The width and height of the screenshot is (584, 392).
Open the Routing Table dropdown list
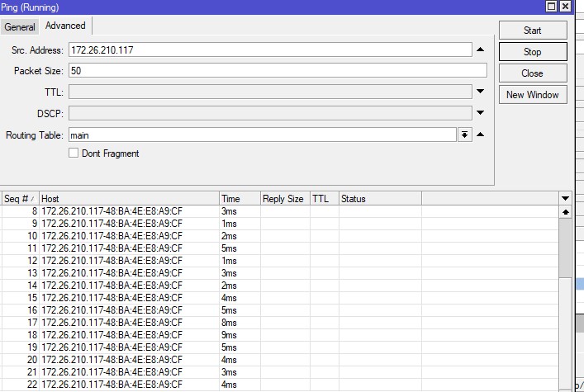(x=464, y=135)
